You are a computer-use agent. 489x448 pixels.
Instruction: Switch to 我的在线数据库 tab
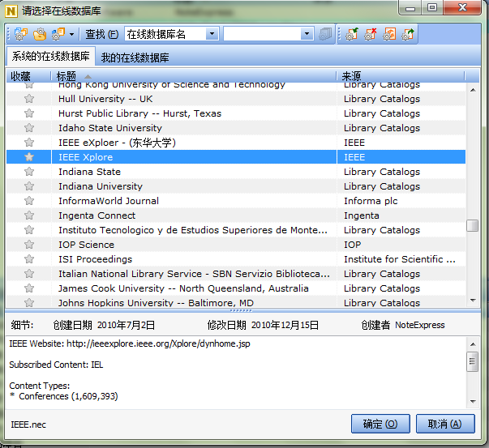pyautogui.click(x=135, y=58)
